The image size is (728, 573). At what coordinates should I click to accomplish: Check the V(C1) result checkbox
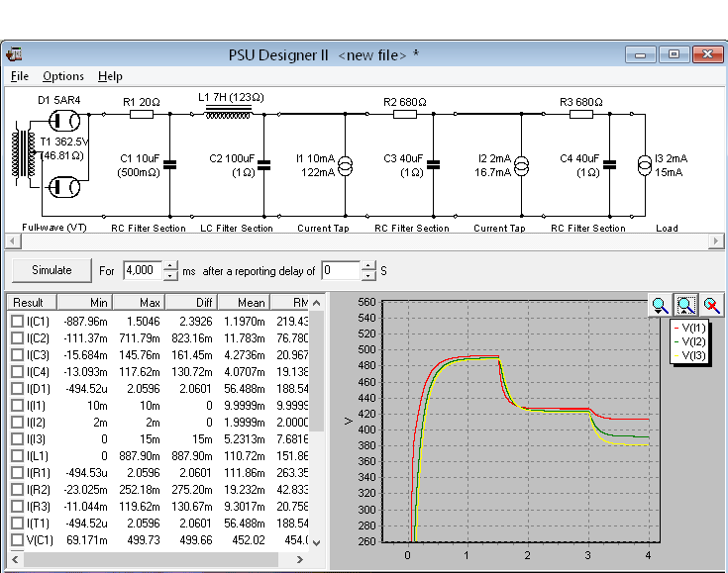(17, 540)
